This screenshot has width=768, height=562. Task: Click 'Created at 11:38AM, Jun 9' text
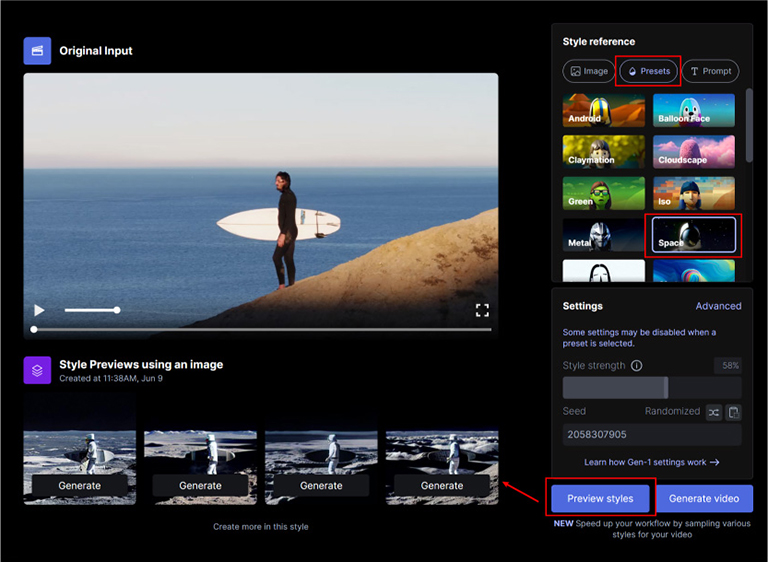pyautogui.click(x=111, y=378)
